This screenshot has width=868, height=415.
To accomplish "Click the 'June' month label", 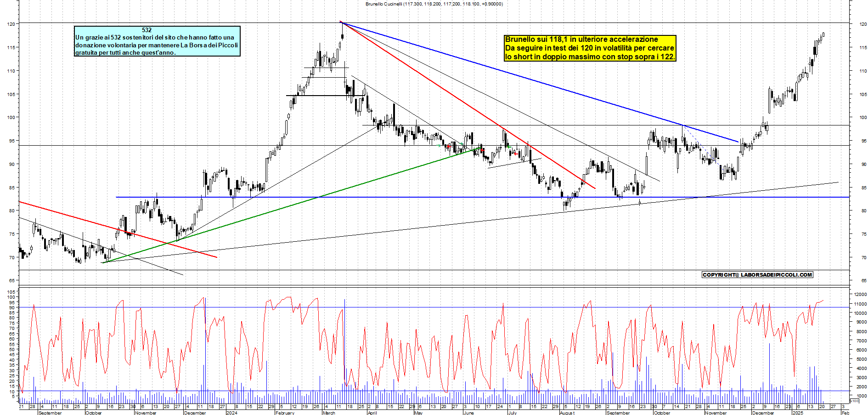I will pyautogui.click(x=468, y=412).
